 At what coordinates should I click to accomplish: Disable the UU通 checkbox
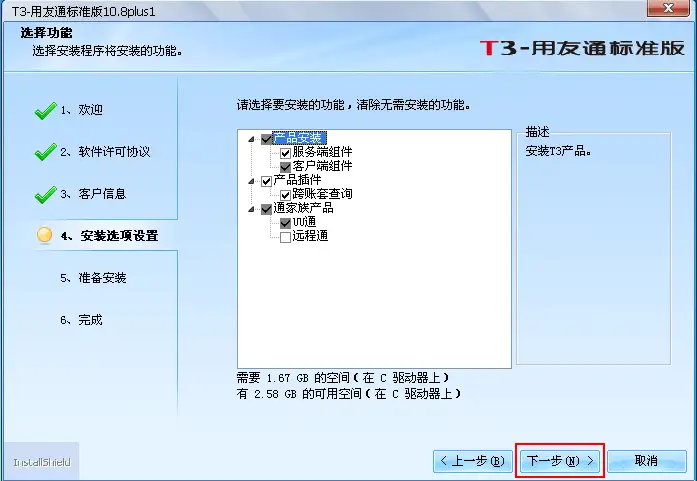pyautogui.click(x=285, y=223)
